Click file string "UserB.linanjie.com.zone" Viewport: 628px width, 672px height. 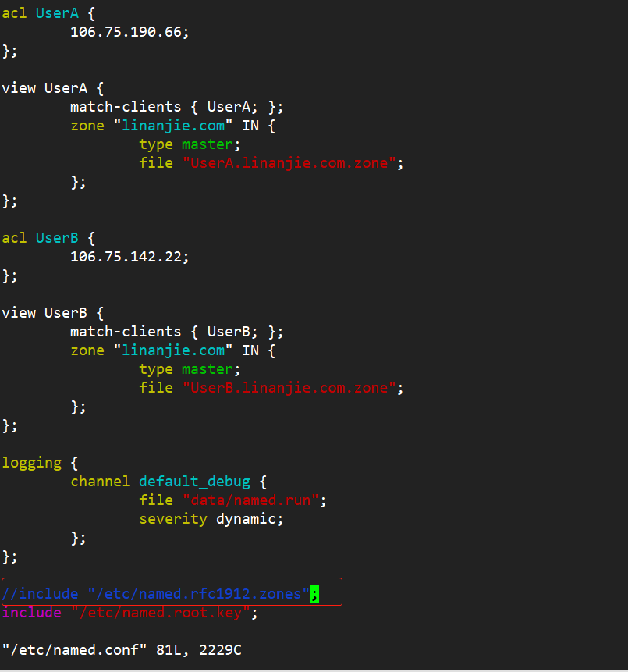point(289,388)
